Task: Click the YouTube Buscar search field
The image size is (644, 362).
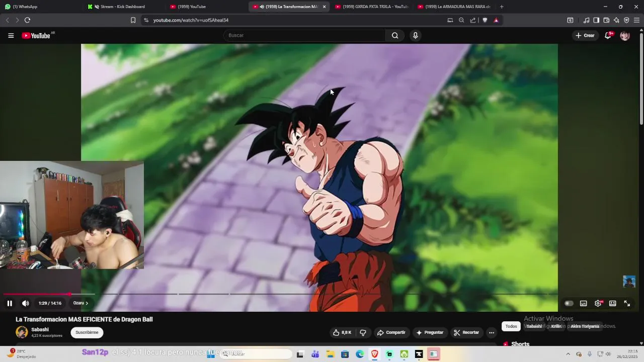Action: coord(305,35)
